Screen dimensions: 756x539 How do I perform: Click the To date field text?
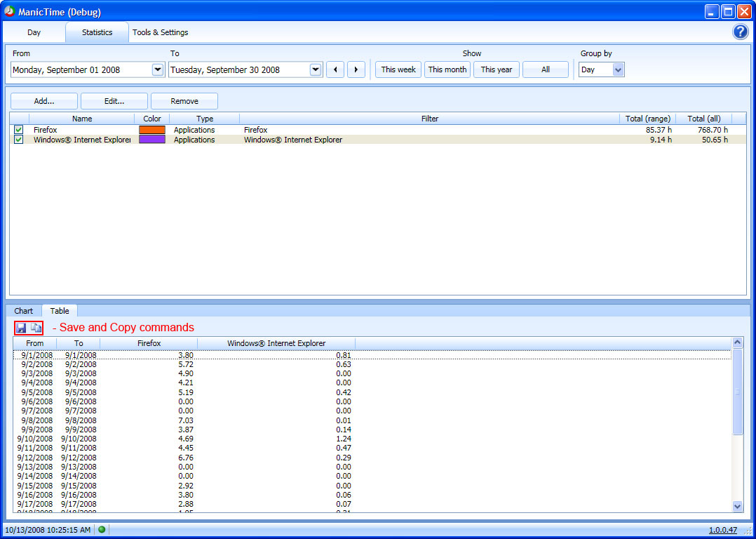[224, 70]
